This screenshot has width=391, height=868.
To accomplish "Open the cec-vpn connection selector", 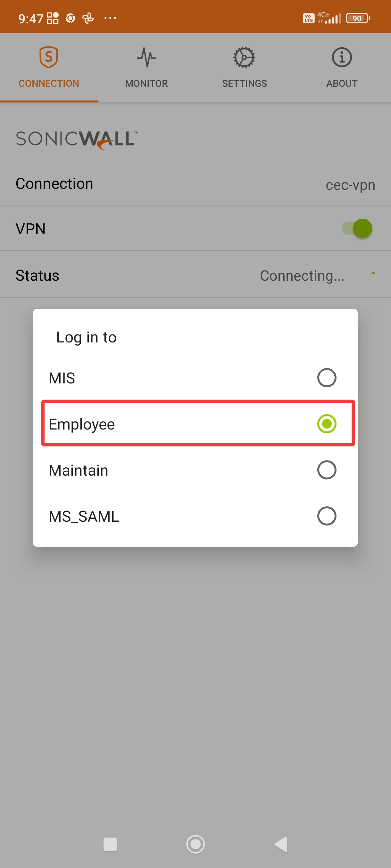I will pyautogui.click(x=350, y=185).
